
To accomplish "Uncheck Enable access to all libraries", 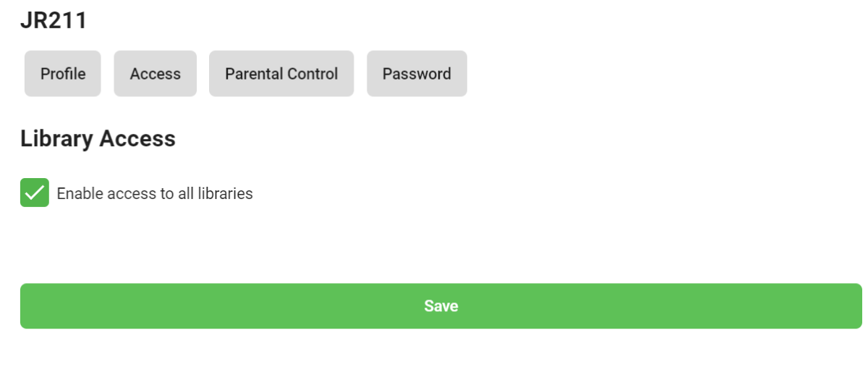I will (x=35, y=193).
